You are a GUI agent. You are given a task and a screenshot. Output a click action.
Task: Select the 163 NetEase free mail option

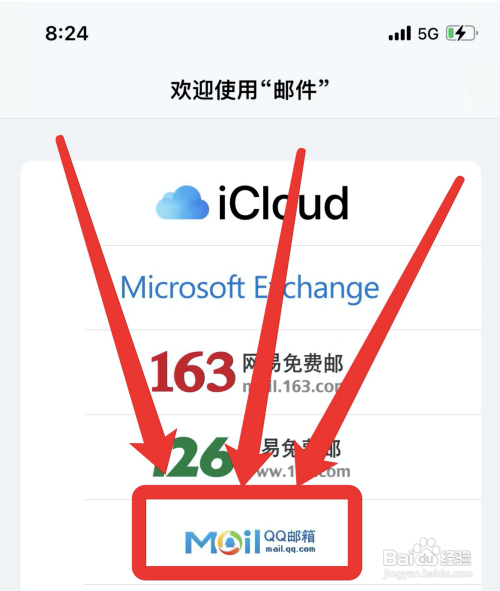coord(251,372)
